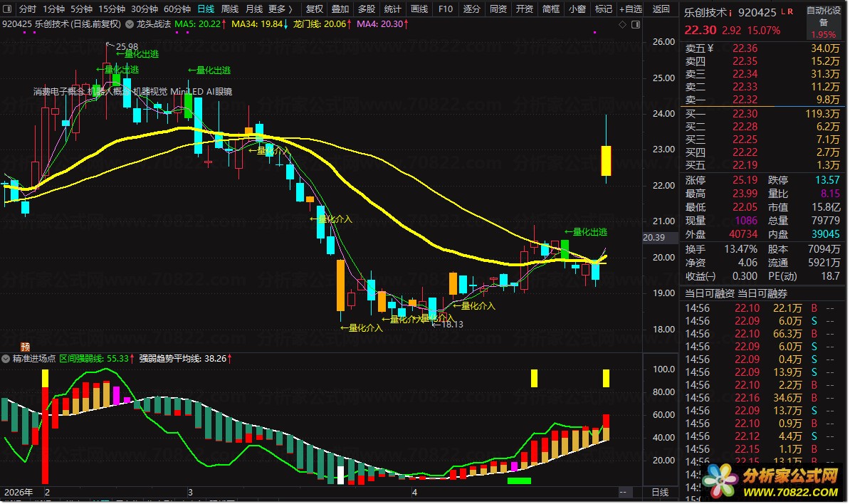Viewport: 850px width, 504px height.
Task: Expand the 更多 periods menu
Action: coord(280,9)
